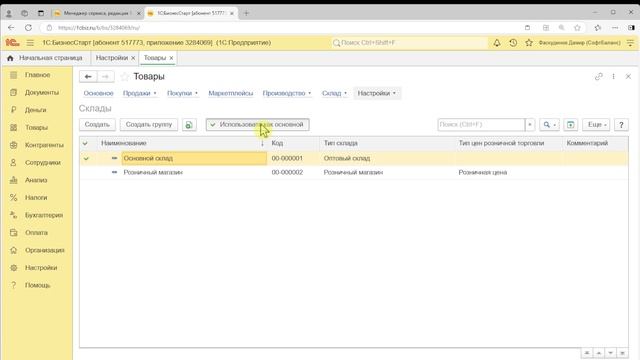
Task: Switch to the Начальная страница tab
Action: (46, 58)
